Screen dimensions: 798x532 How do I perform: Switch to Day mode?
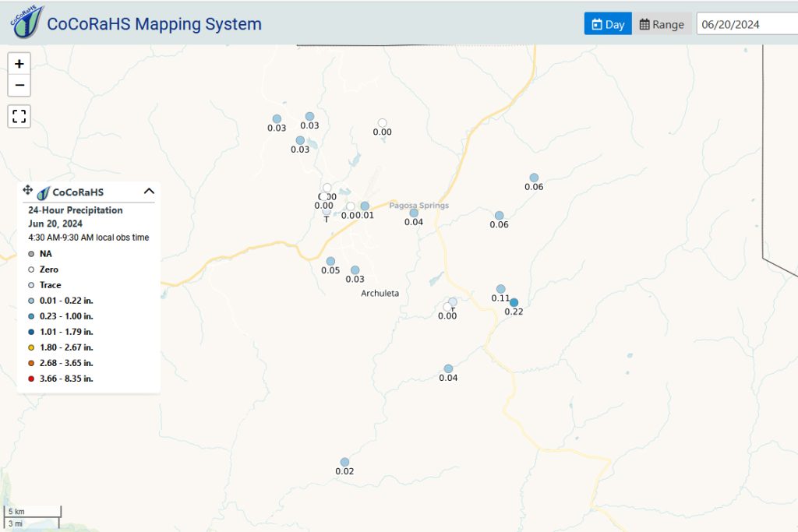pos(608,24)
